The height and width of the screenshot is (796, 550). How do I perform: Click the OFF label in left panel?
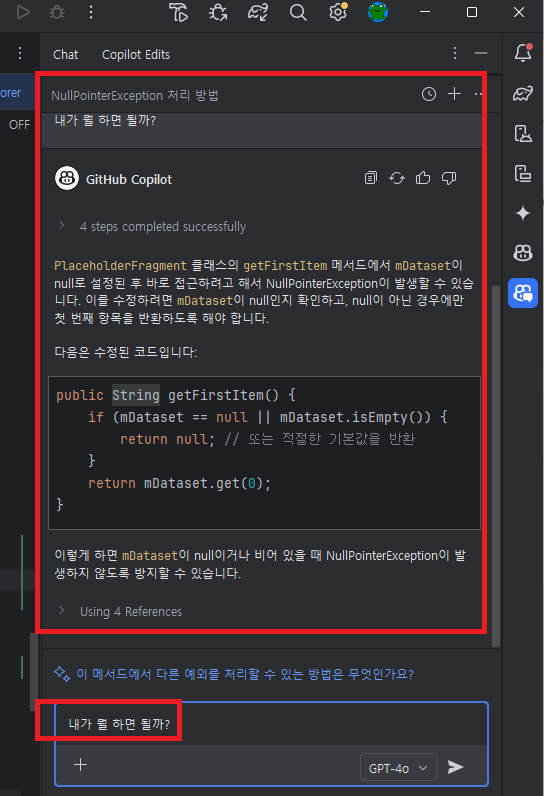[x=19, y=124]
